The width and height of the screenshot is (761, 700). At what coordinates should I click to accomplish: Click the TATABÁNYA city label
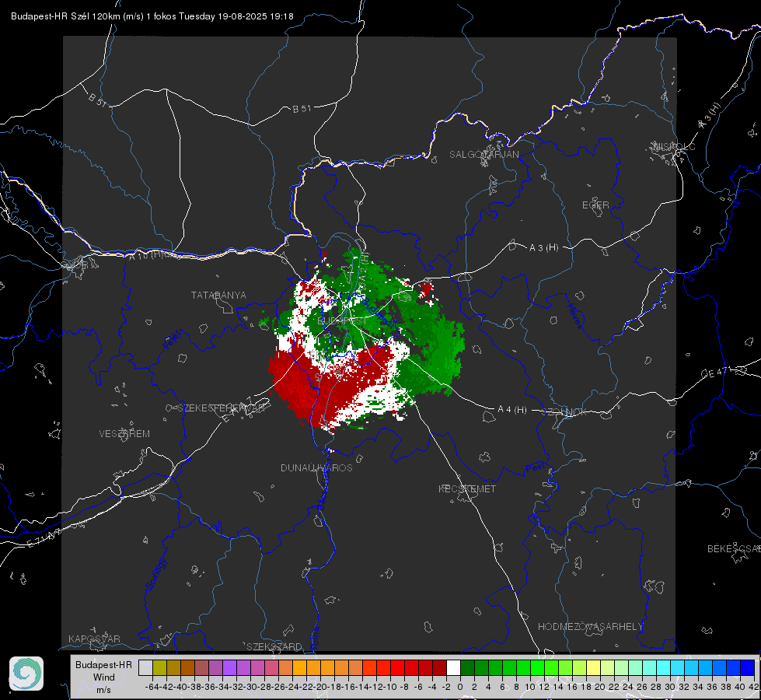pos(218,295)
